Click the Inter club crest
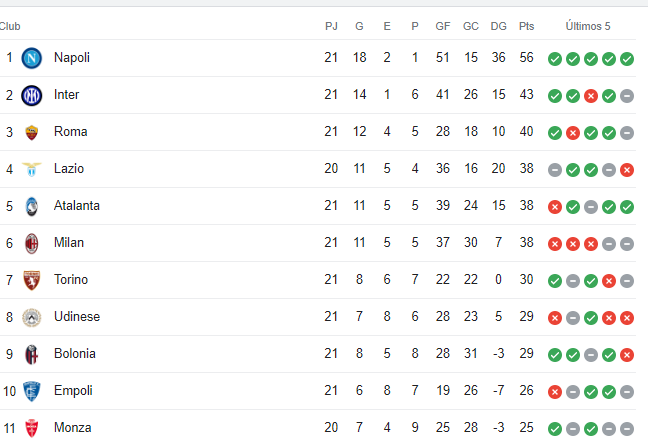648x445 pixels. [31, 95]
